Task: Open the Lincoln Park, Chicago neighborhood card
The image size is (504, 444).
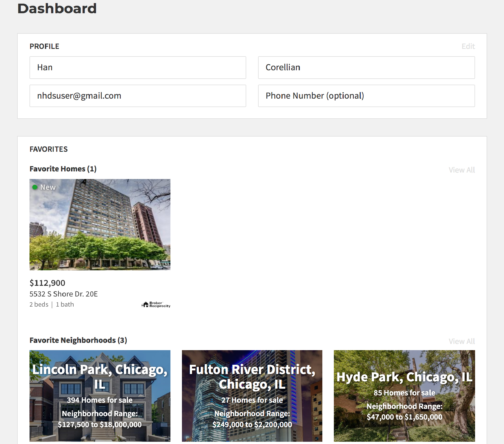Action: coord(100,396)
